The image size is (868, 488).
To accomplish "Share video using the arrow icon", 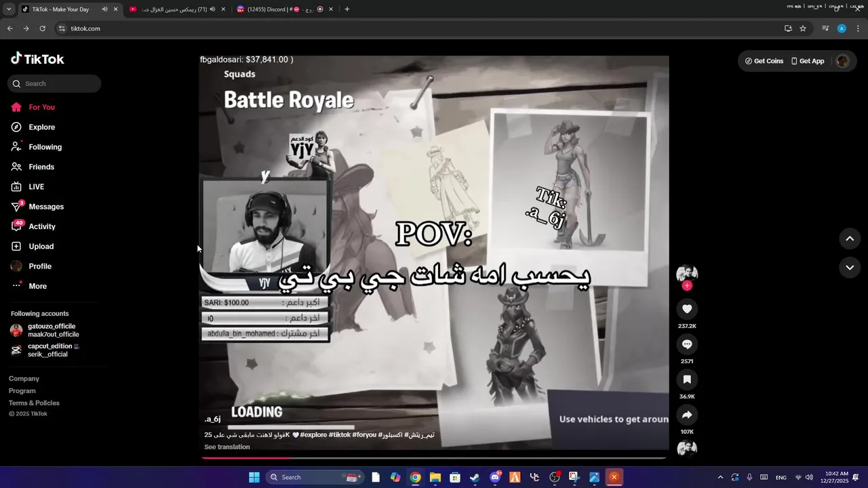I will [687, 415].
